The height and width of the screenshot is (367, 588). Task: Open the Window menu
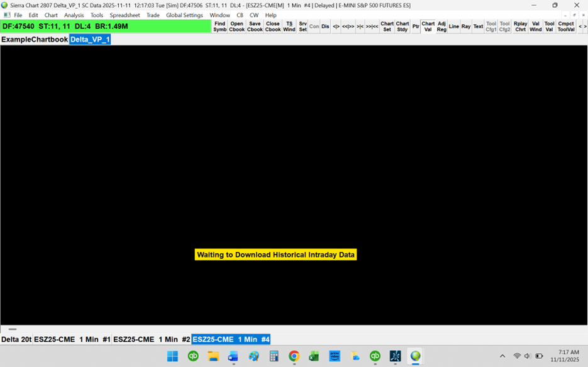pos(219,15)
